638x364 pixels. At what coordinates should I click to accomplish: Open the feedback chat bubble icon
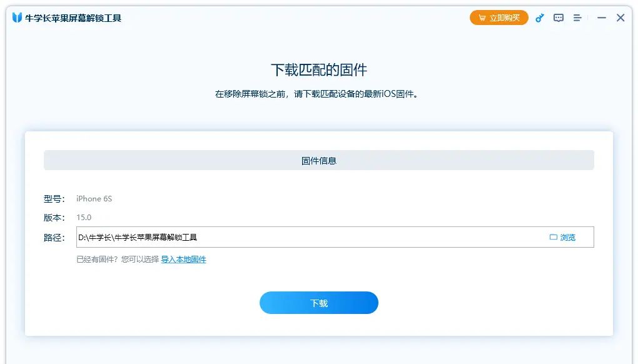558,18
